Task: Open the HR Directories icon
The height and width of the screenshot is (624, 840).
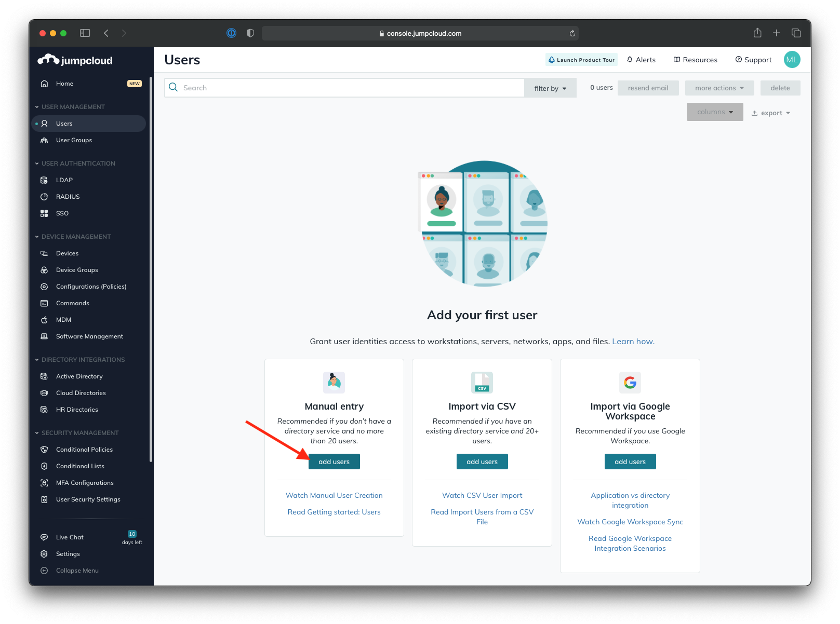Action: pos(44,410)
